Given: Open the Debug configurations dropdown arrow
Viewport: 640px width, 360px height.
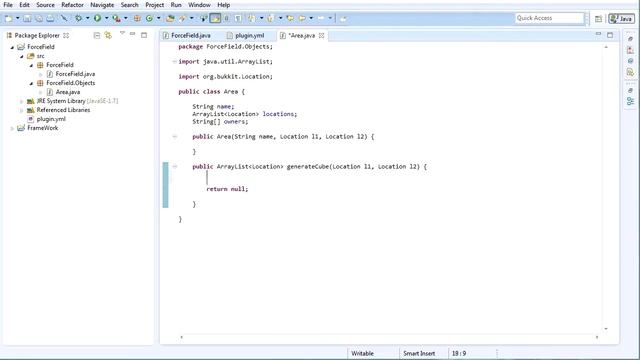Looking at the screenshot, I should tap(87, 18).
